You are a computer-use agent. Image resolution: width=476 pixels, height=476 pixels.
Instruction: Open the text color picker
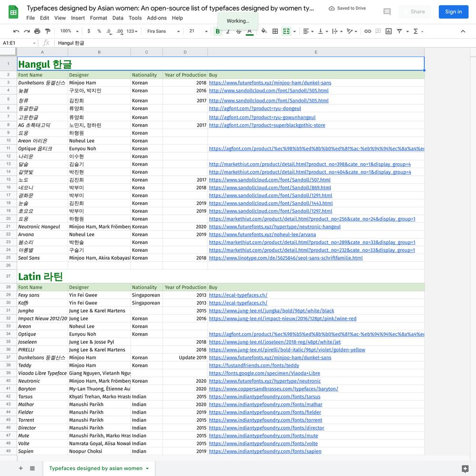coord(249,31)
